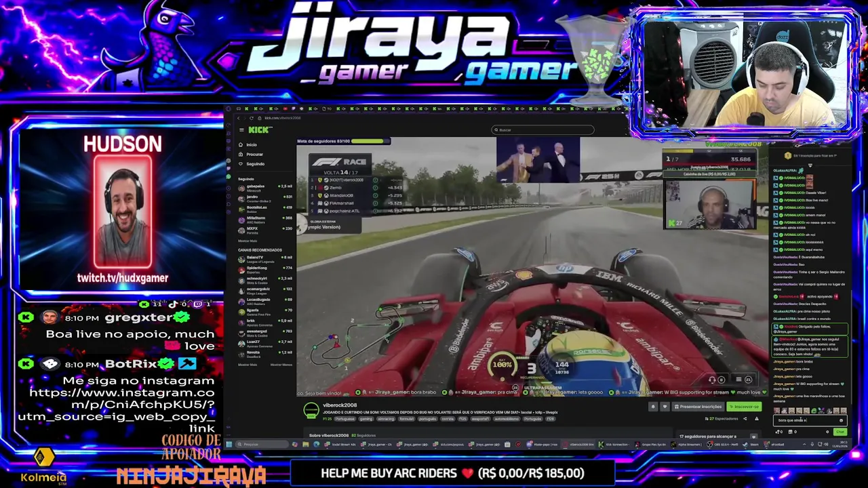The width and height of the screenshot is (868, 488).
Task: Click Presentear inscrições button
Action: point(698,407)
